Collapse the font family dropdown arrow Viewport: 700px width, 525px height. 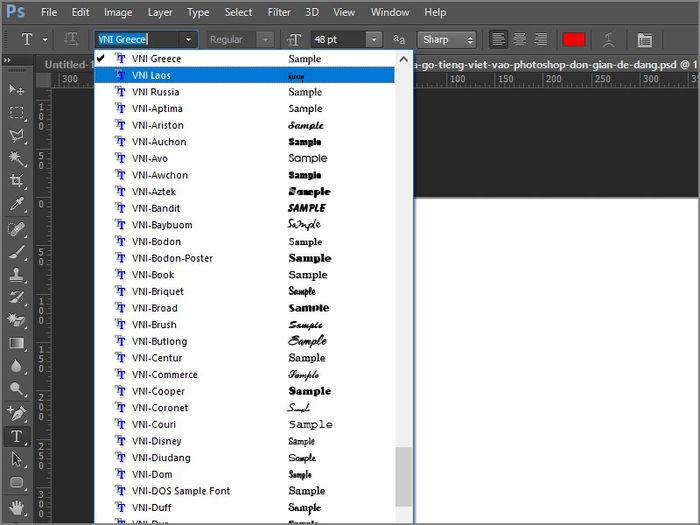188,40
